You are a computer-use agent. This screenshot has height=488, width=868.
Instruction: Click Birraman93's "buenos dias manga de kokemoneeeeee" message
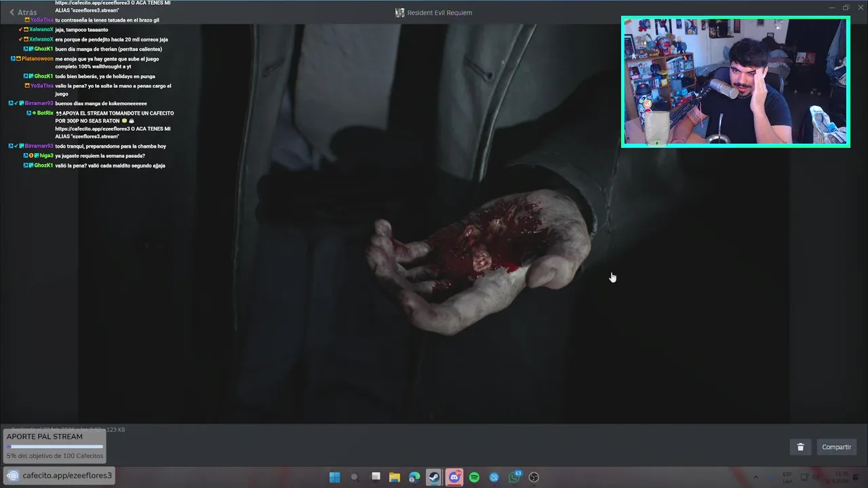[x=101, y=104]
